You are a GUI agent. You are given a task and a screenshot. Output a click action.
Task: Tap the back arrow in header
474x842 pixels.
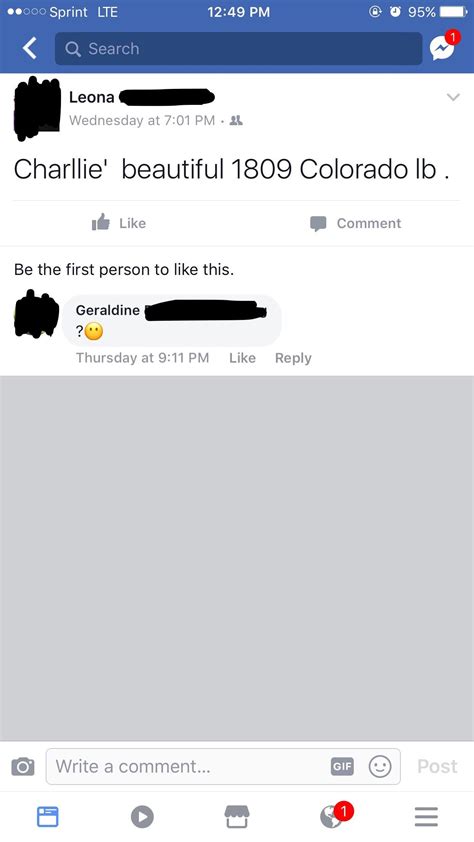coord(30,48)
